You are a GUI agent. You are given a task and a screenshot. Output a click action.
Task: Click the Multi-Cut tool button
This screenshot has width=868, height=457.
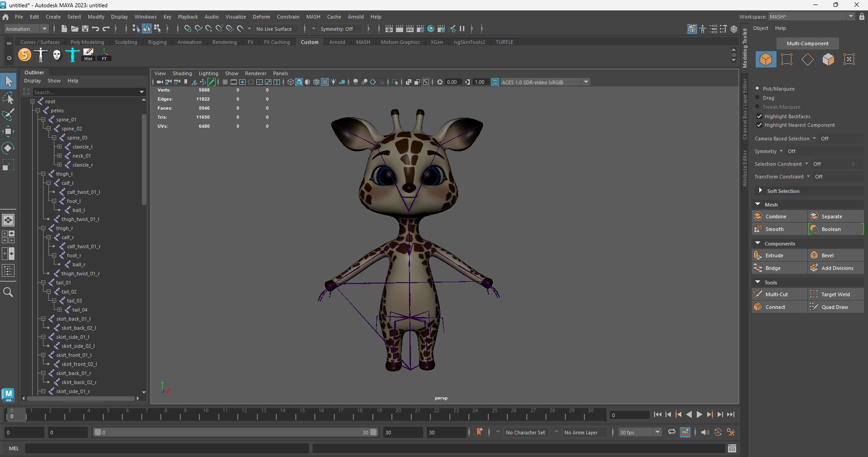coord(779,294)
